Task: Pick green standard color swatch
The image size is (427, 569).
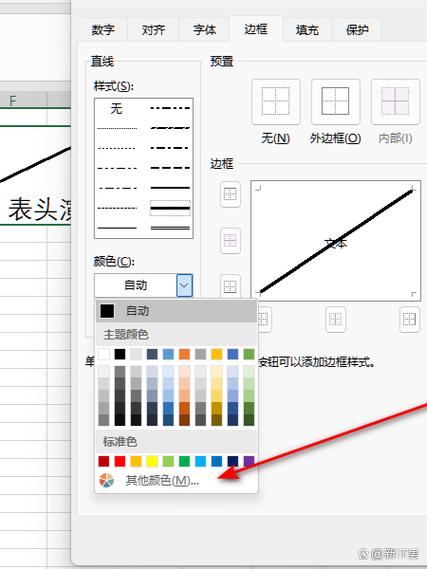Action: tap(184, 461)
